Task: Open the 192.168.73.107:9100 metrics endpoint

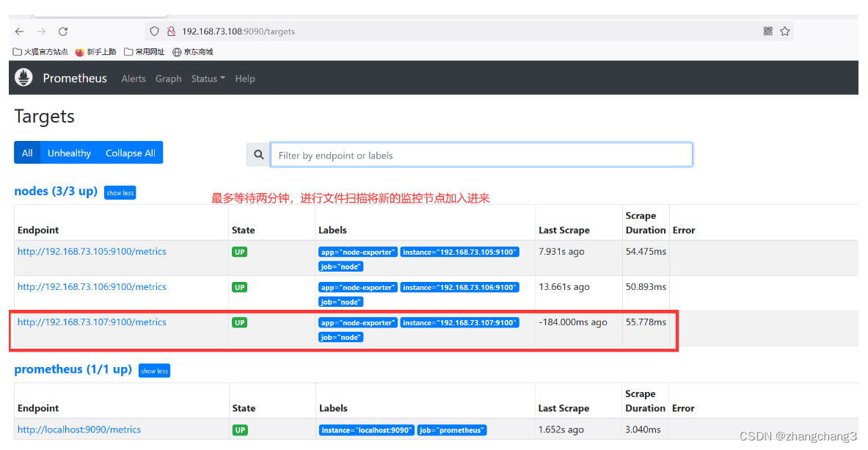Action: [92, 322]
